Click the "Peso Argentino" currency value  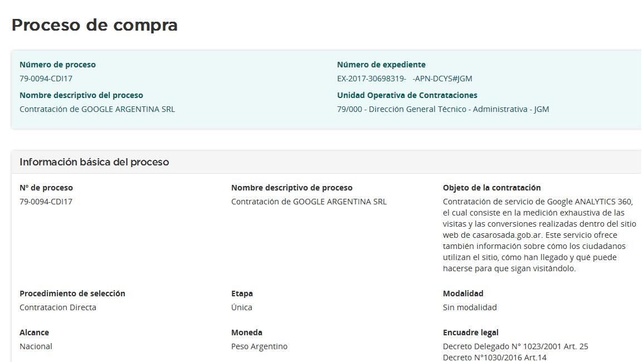(259, 346)
